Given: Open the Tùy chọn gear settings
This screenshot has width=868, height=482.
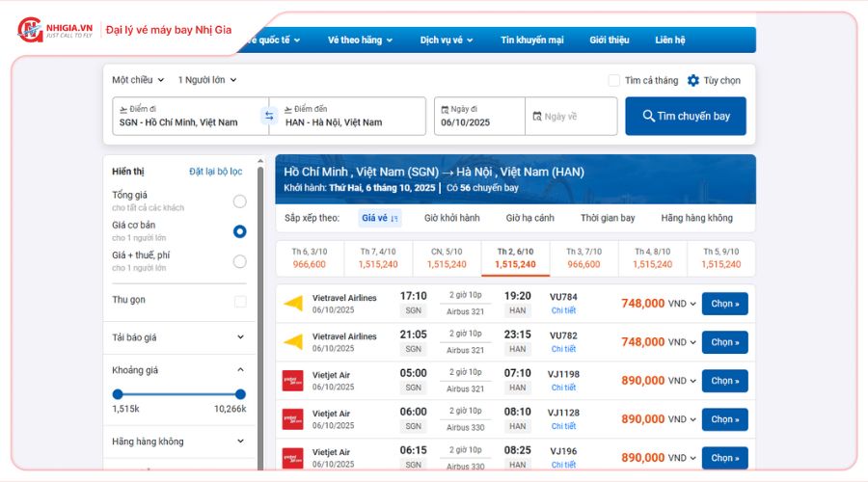Looking at the screenshot, I should 693,80.
